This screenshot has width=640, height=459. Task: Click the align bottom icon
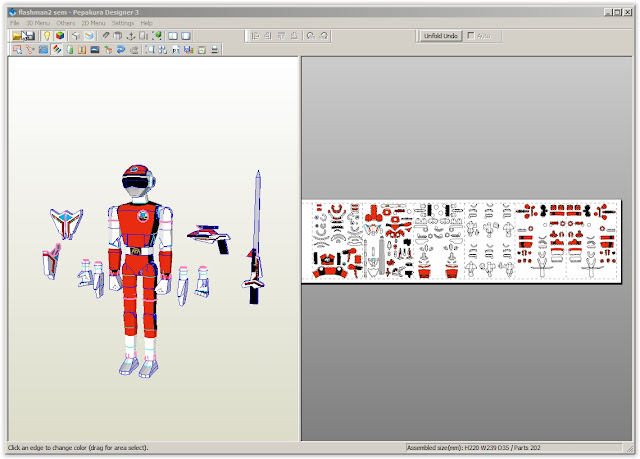[x=294, y=36]
